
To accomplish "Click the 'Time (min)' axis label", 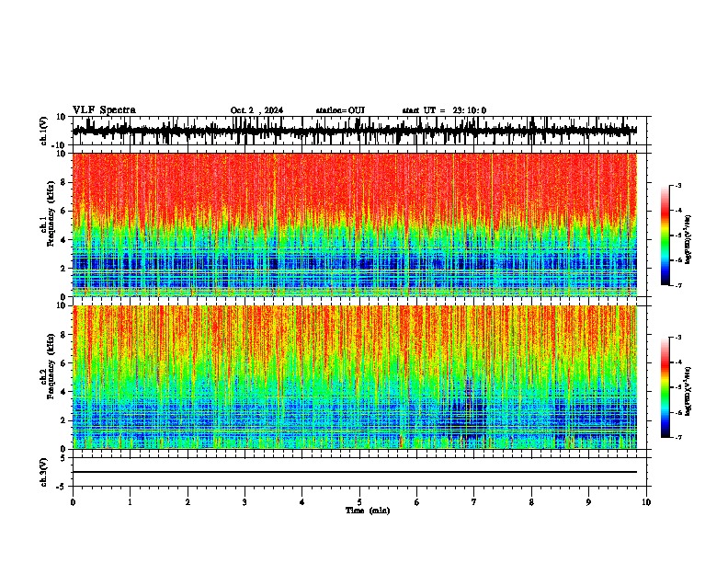I will [368, 511].
